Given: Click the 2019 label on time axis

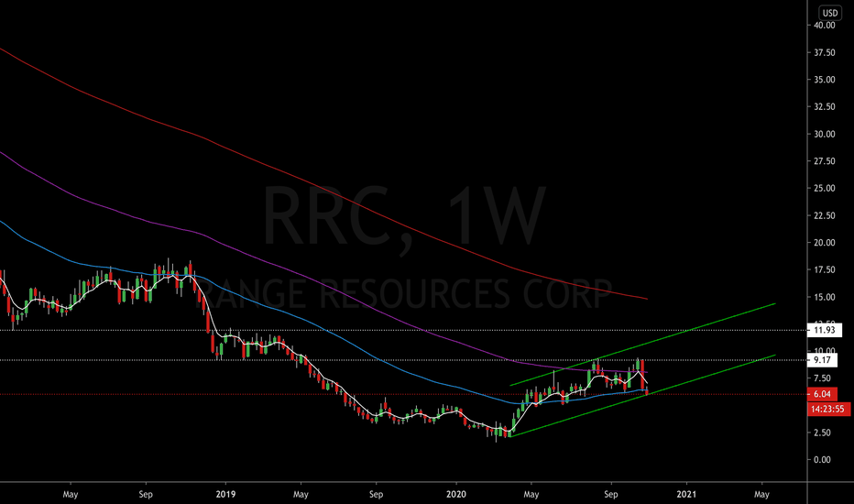Looking at the screenshot, I should coord(225,494).
